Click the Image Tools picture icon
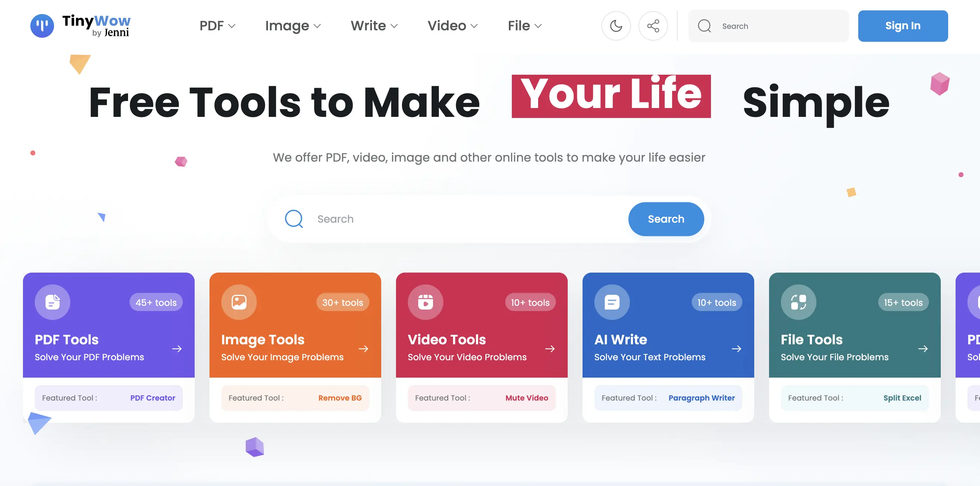This screenshot has height=486, width=980. (x=239, y=302)
